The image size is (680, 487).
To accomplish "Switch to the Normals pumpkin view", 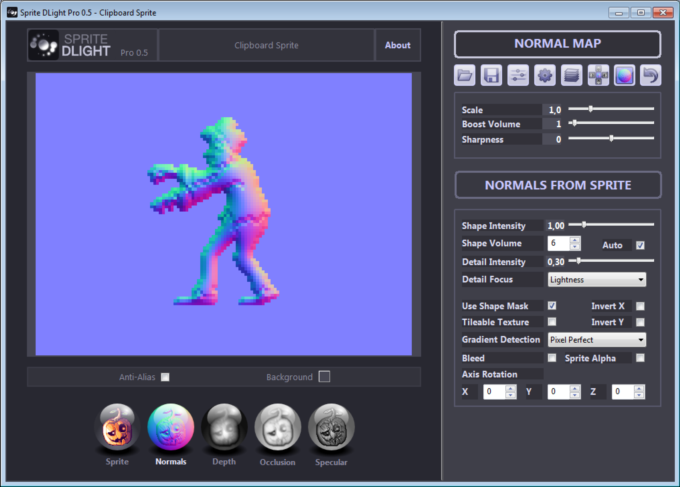I will [170, 428].
